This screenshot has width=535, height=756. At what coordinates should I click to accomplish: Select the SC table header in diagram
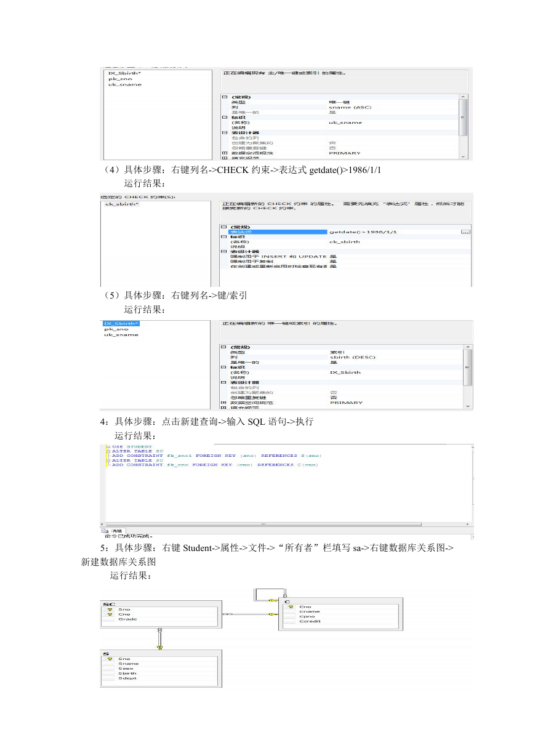tap(159, 604)
